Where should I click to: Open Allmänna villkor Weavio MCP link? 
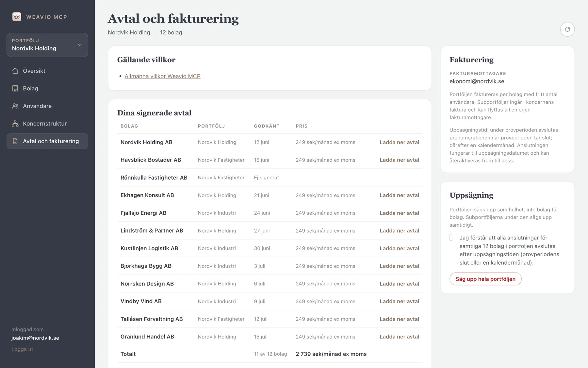pos(162,76)
